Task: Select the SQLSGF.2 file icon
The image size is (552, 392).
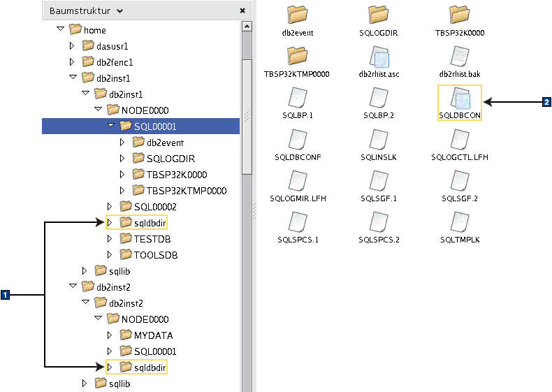Action: pyautogui.click(x=460, y=181)
